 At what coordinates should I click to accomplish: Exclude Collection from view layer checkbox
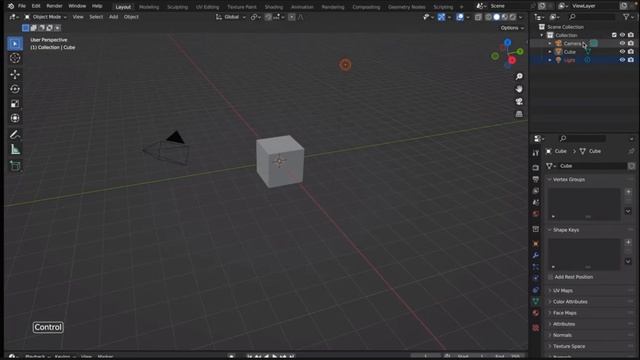click(x=614, y=35)
